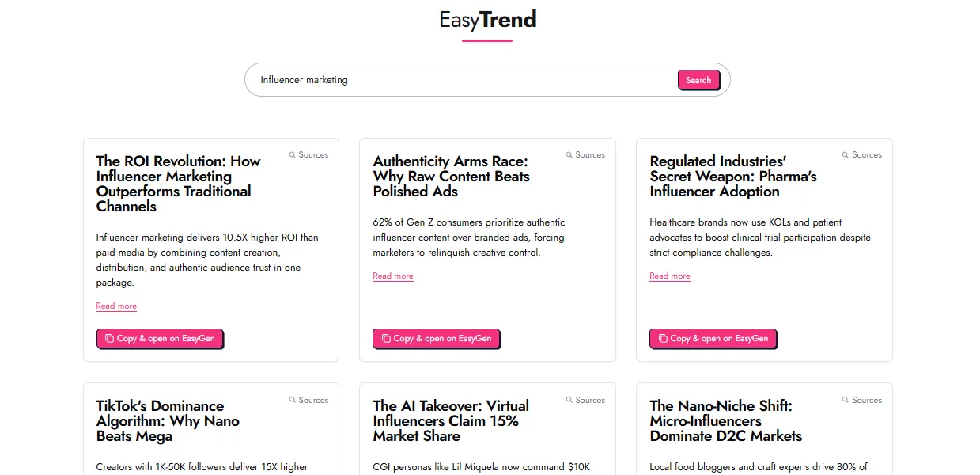
Task: Open Read more under ROI Revolution summary
Action: (116, 306)
